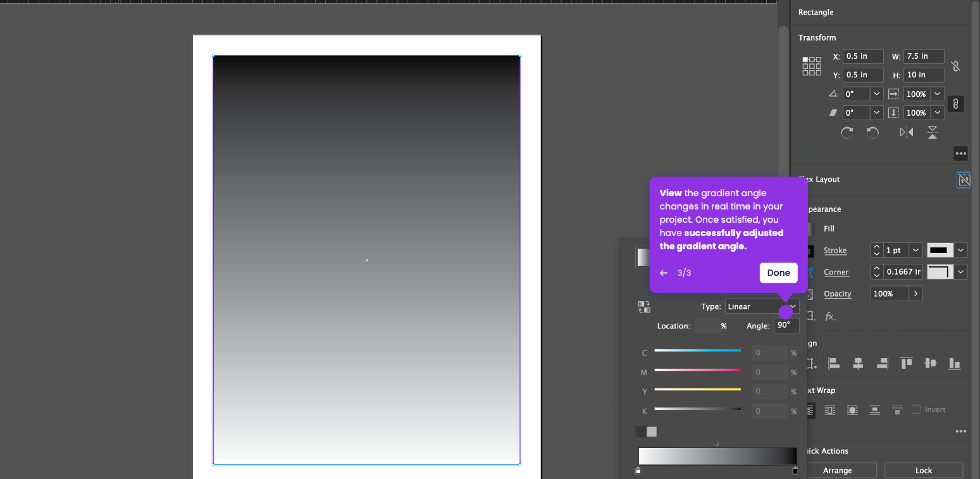The height and width of the screenshot is (479, 980).
Task: Click the stroke weight stepper arrows
Action: (876, 251)
